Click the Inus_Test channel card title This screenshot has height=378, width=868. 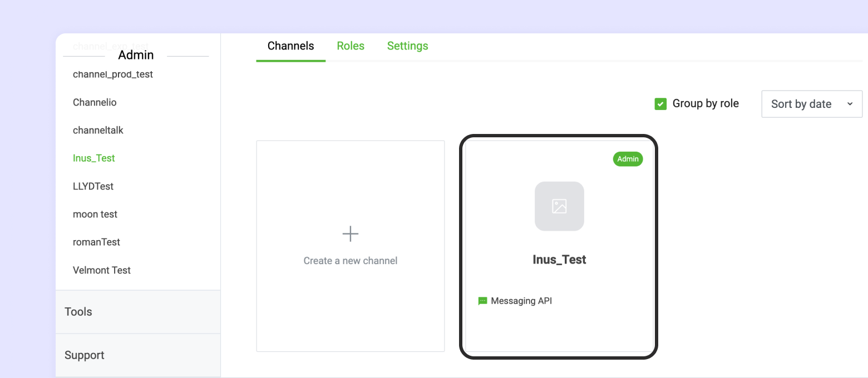(559, 260)
